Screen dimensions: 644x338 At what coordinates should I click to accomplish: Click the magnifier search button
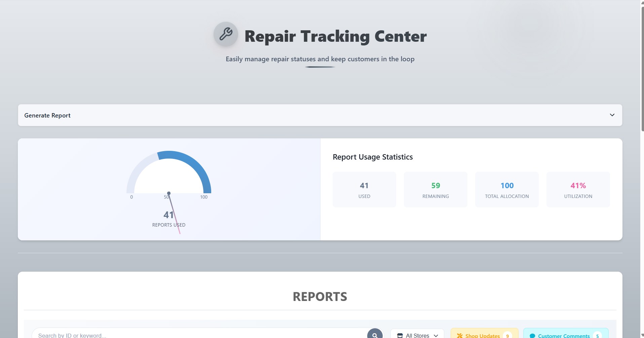point(375,334)
